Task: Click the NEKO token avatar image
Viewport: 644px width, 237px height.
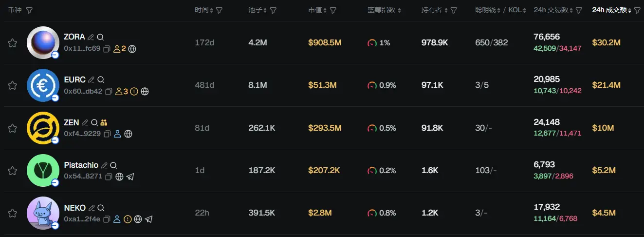Action: click(43, 213)
